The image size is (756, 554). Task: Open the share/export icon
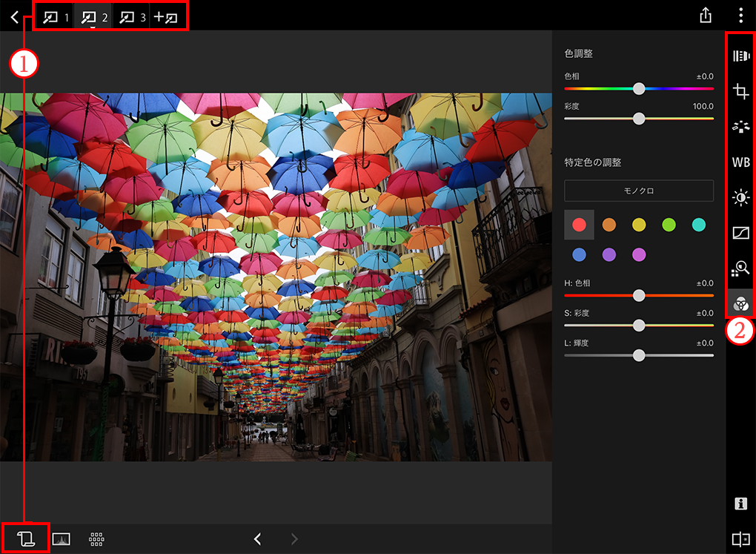(706, 16)
